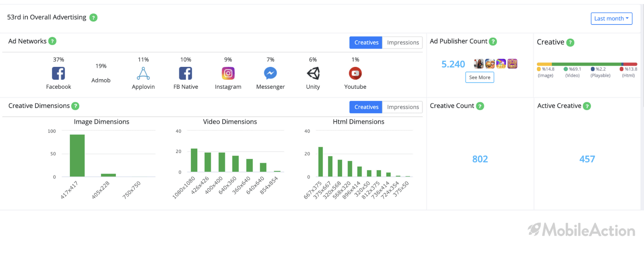644x255 pixels.
Task: Click the See More button
Action: (x=480, y=77)
